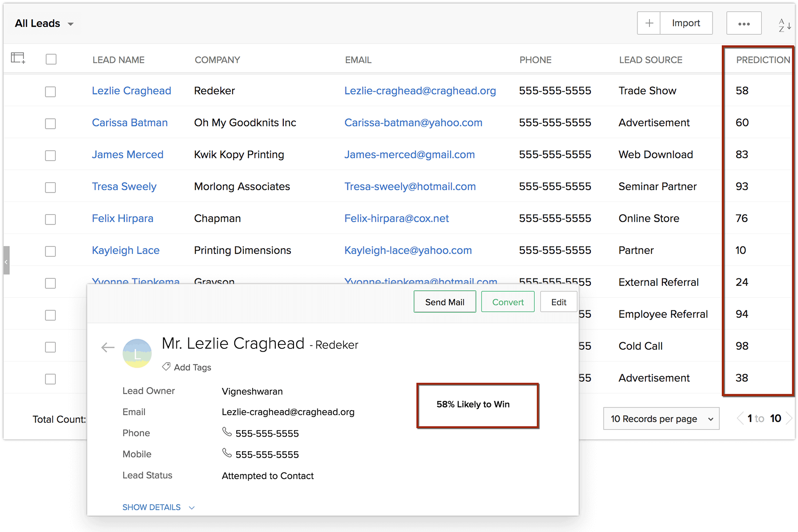Click the PREDICTION column header

click(763, 60)
